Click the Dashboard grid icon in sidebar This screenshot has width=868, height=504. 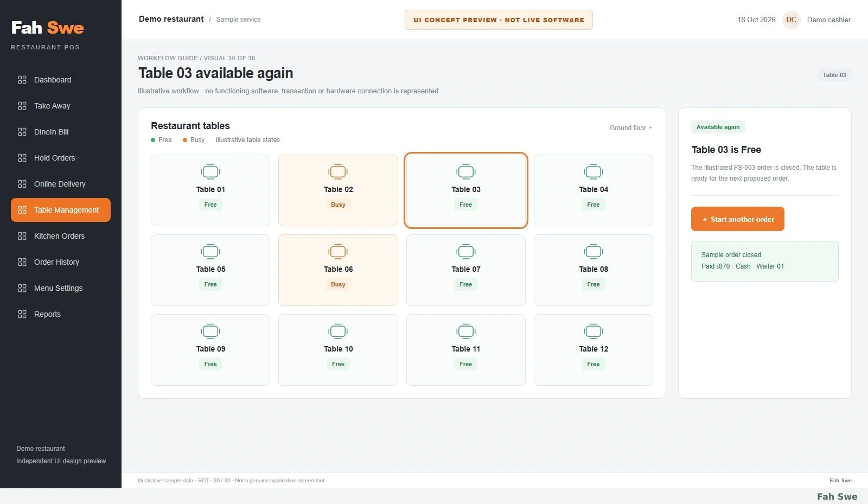click(x=22, y=80)
